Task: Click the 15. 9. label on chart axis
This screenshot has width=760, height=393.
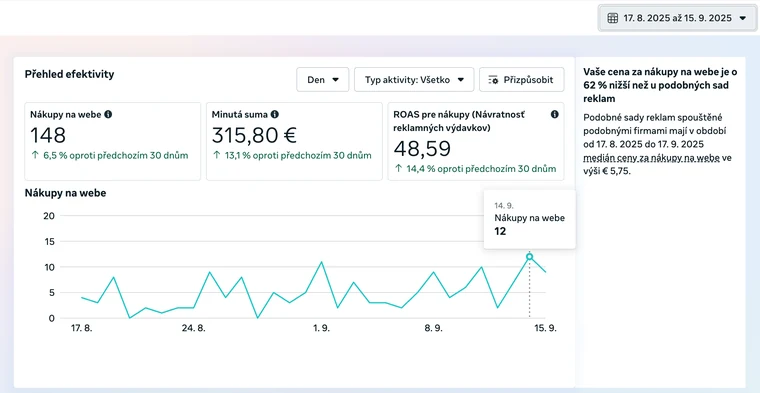Action: click(x=545, y=328)
